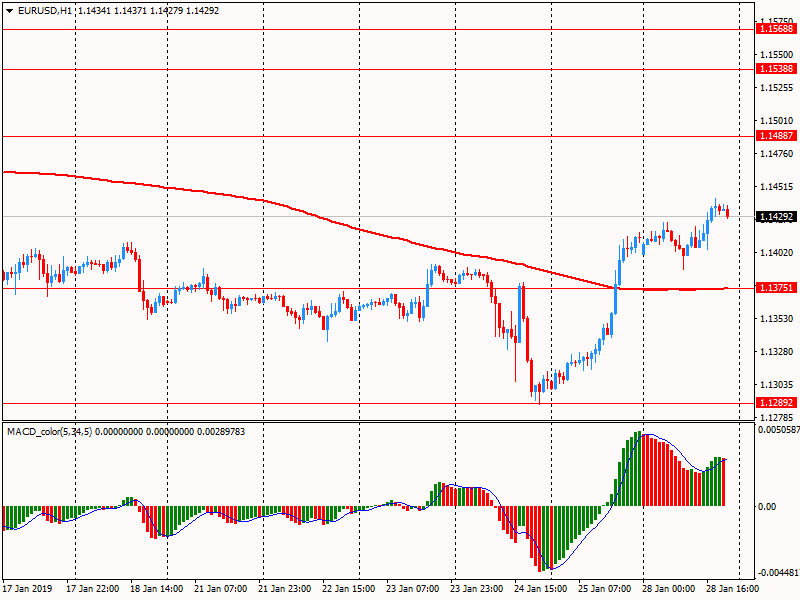Click the 21 Jan 23:00 time label

pos(285,588)
